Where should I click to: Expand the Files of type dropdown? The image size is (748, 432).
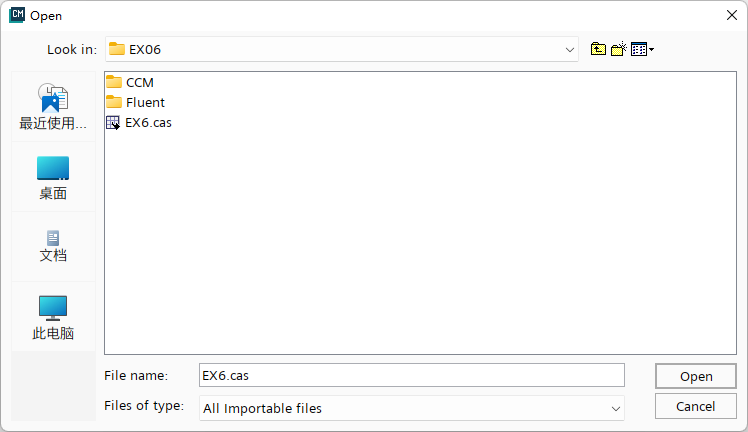click(x=615, y=408)
